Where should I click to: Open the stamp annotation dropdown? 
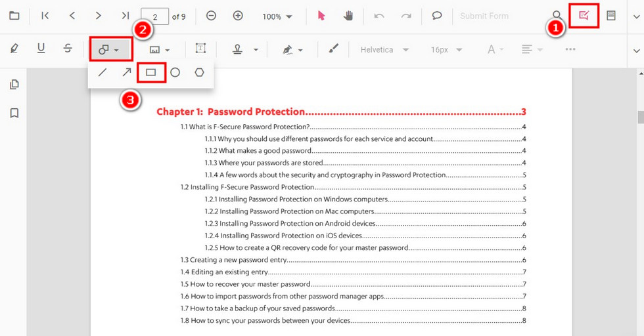pos(245,50)
